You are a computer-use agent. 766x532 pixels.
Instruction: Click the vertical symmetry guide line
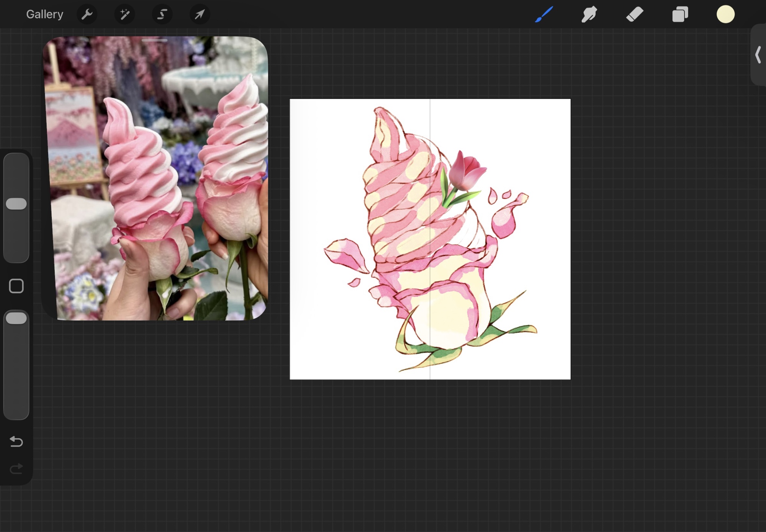[x=430, y=115]
